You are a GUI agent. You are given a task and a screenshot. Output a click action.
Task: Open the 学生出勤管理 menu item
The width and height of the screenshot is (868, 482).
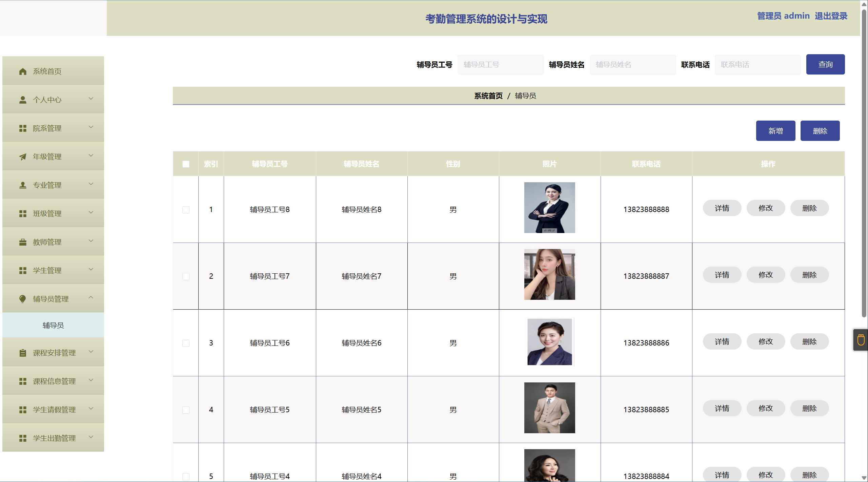(x=54, y=438)
